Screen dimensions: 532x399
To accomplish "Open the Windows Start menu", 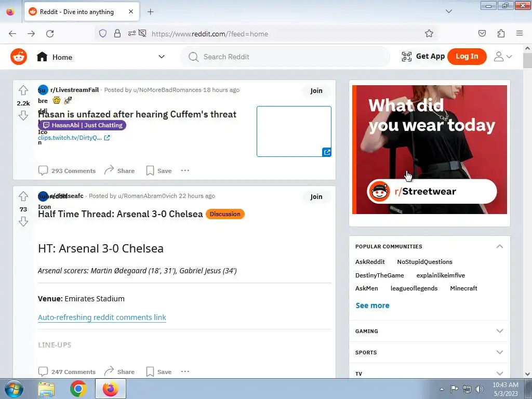I will pyautogui.click(x=14, y=389).
